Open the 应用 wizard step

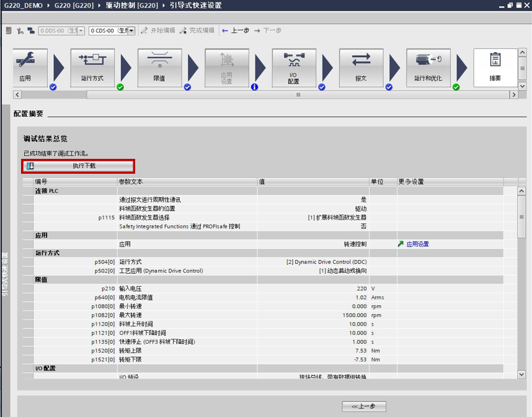(x=30, y=68)
